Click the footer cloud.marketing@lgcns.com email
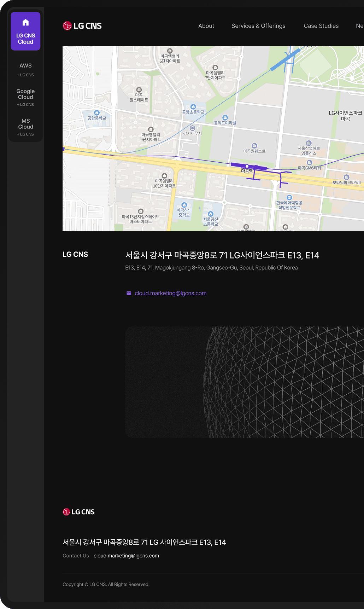Screen dimensions: 364x609 (x=126, y=556)
